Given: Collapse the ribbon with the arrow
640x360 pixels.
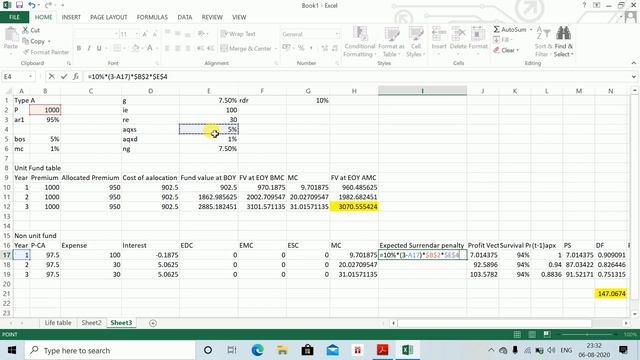Looking at the screenshot, I should 633,63.
